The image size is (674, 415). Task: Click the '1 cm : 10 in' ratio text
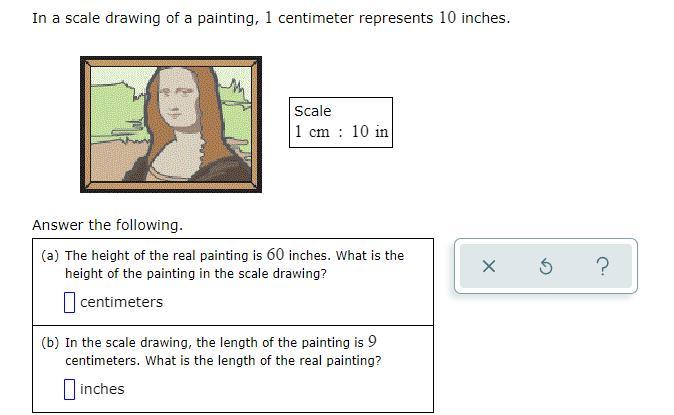341,132
